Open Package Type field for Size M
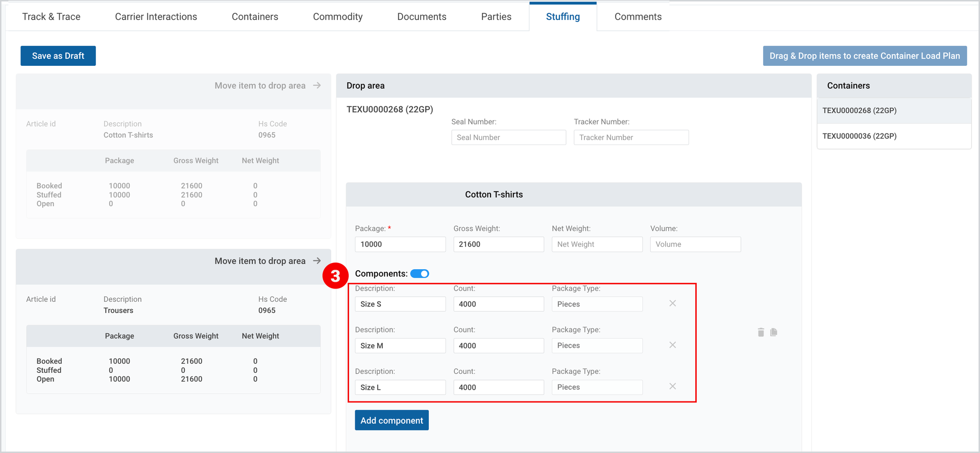Viewport: 980px width, 453px height. (x=597, y=346)
